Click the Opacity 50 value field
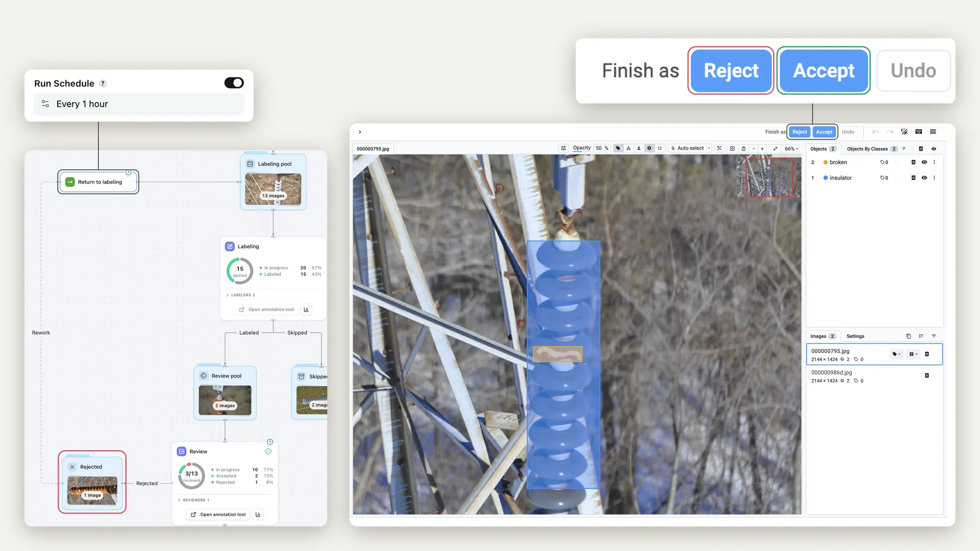This screenshot has height=551, width=980. 601,148
